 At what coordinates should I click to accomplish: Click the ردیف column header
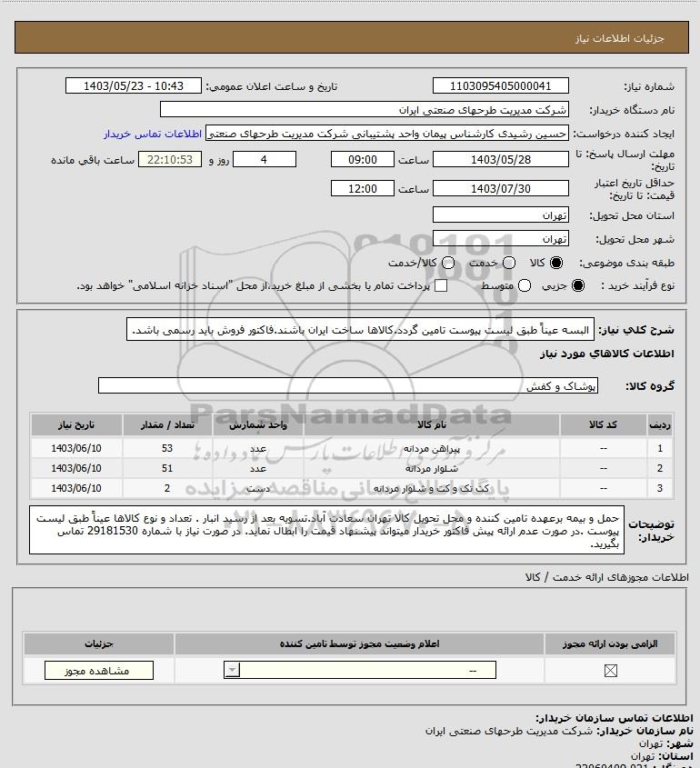[x=660, y=424]
